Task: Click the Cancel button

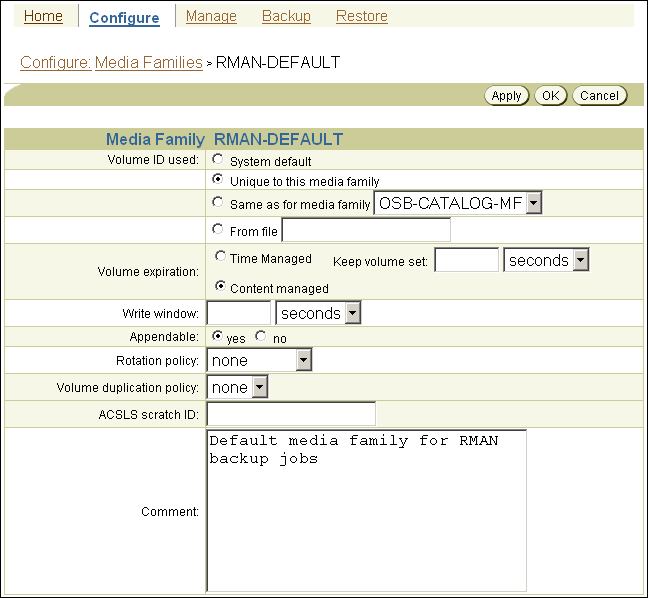Action: 600,96
